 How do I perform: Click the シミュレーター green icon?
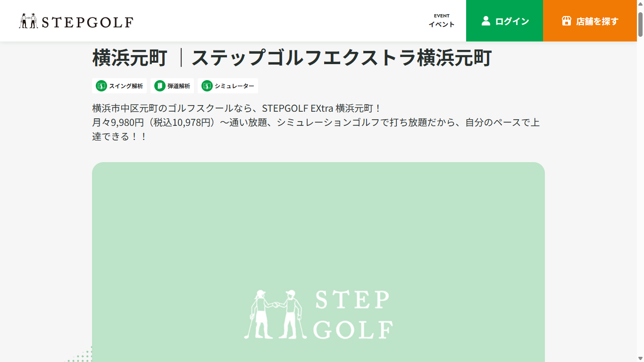[207, 86]
